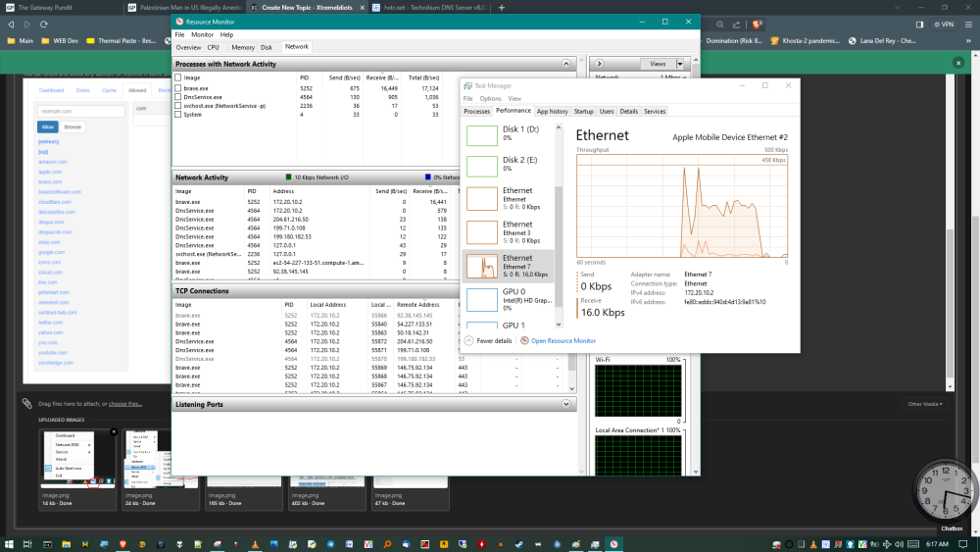980x552 pixels.
Task: Click the VLC cone taskbar icon
Action: point(255,542)
